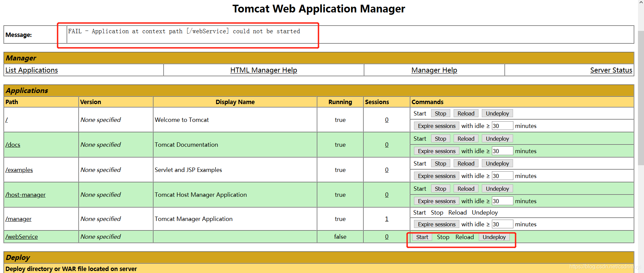The width and height of the screenshot is (644, 273).
Task: Click the 'Display Name' column header
Action: tap(235, 102)
